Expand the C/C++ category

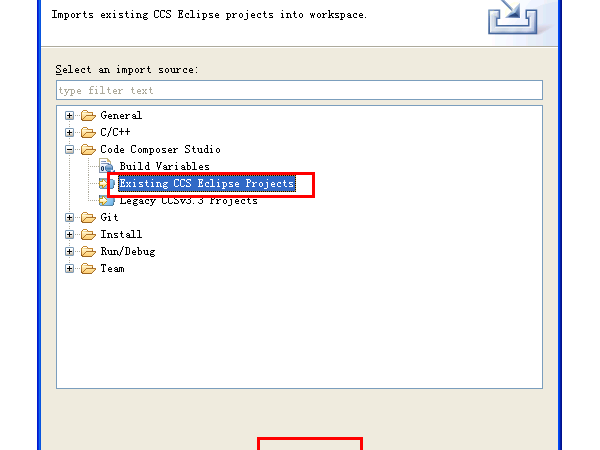pos(70,132)
